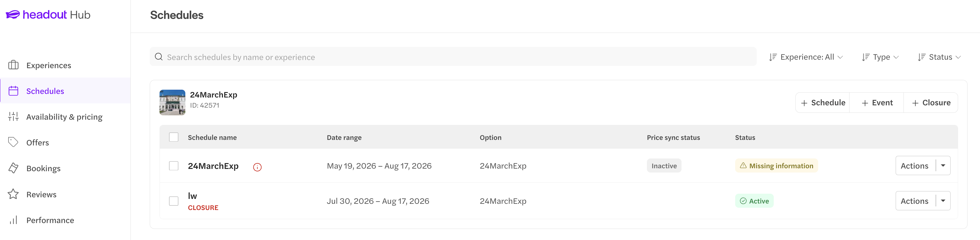Screen dimensions: 980x240
Task: Expand the Actions arrow for 24MarchExp row
Action: pos(943,166)
